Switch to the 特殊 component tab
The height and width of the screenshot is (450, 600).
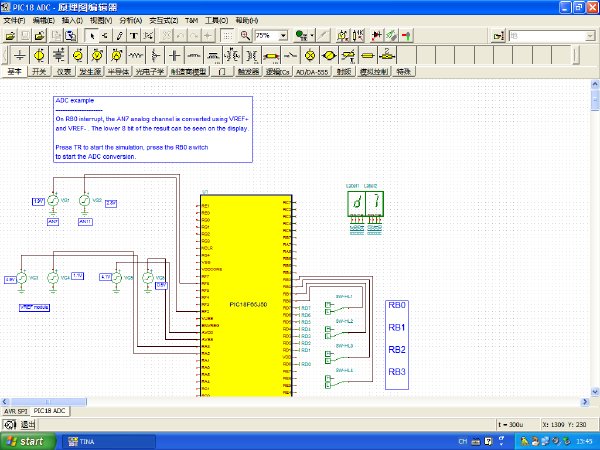click(x=403, y=72)
